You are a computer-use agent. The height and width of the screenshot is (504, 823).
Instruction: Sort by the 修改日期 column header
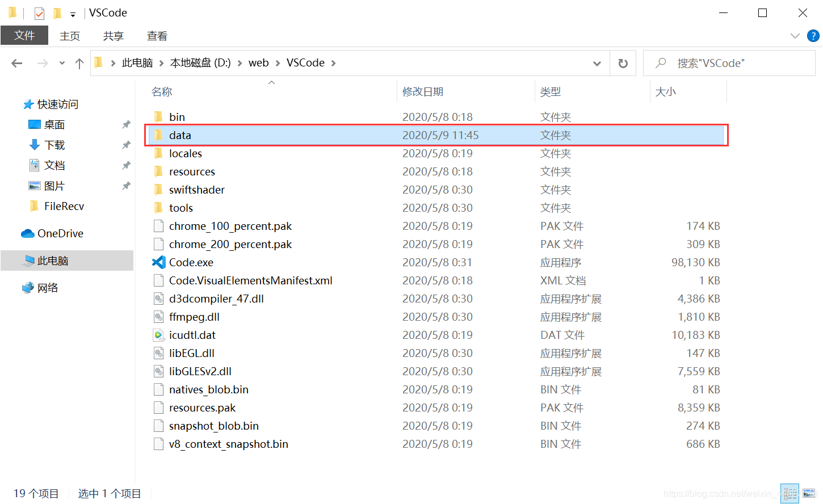click(423, 92)
